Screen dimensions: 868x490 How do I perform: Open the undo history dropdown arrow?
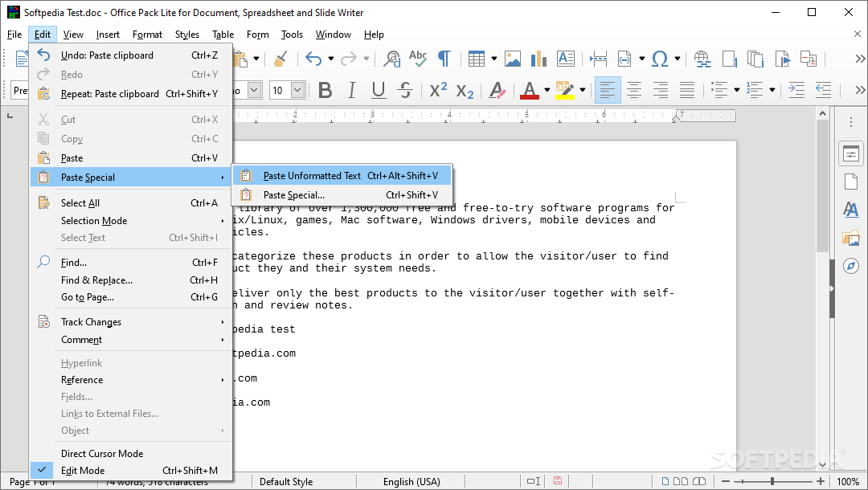pyautogui.click(x=330, y=59)
